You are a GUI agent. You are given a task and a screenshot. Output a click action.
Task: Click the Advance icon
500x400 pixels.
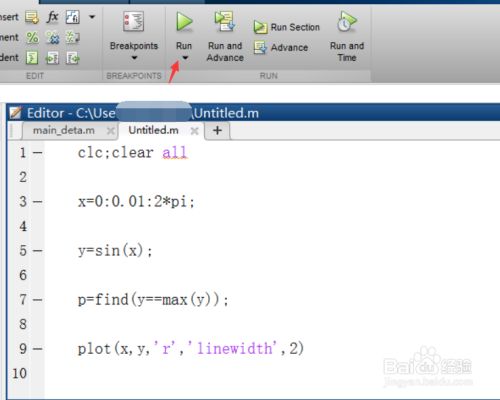pos(260,48)
